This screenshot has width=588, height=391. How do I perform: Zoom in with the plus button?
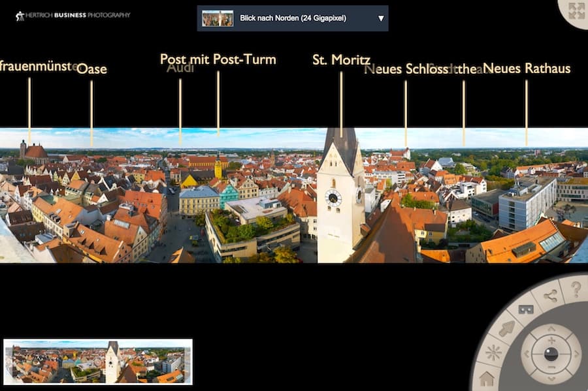pos(551,341)
